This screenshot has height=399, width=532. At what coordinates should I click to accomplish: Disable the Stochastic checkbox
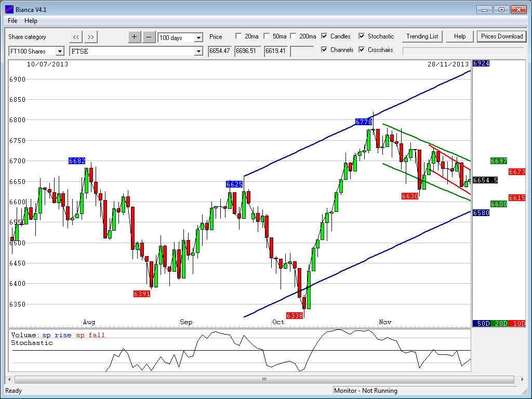(x=362, y=36)
